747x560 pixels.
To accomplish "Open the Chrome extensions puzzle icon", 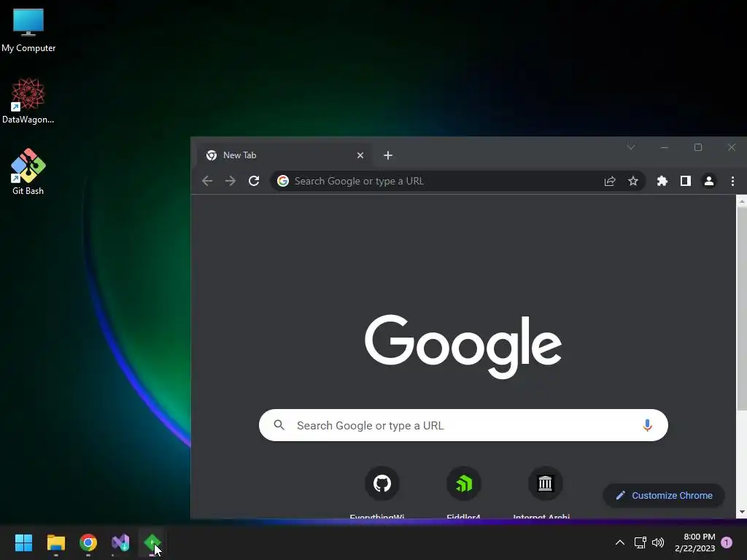I will [662, 181].
